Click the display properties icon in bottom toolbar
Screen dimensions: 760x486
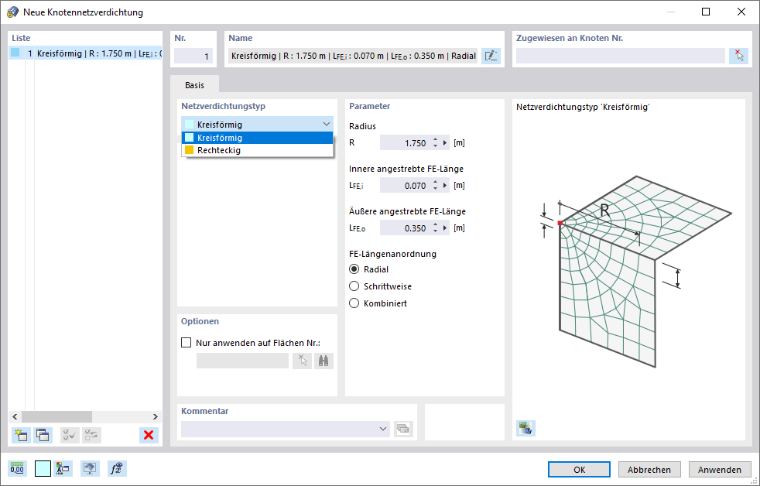point(63,469)
